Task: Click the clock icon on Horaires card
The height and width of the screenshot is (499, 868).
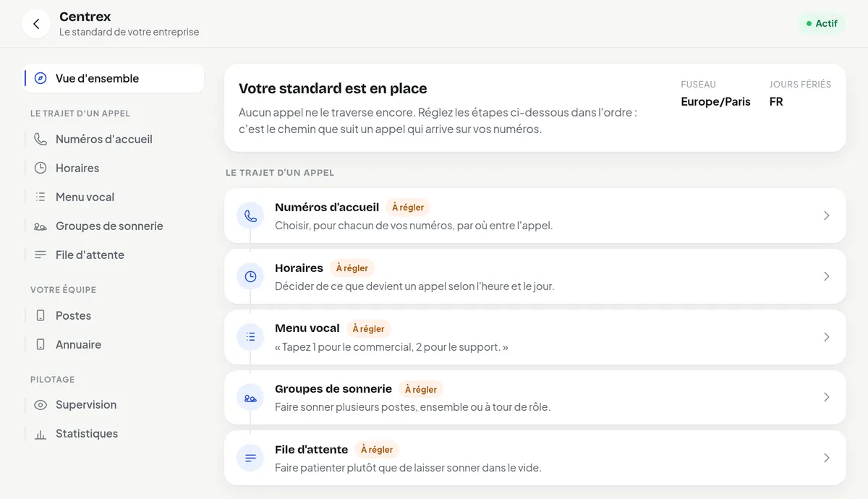Action: point(250,276)
